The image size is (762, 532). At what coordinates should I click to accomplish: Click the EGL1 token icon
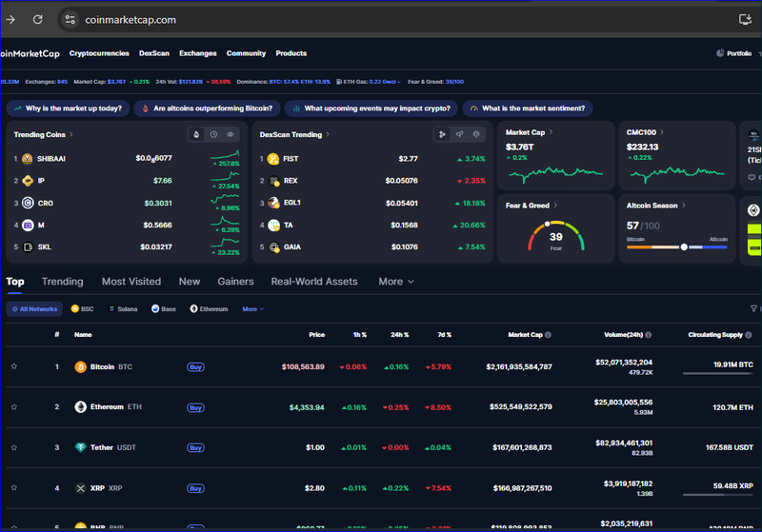pos(273,203)
